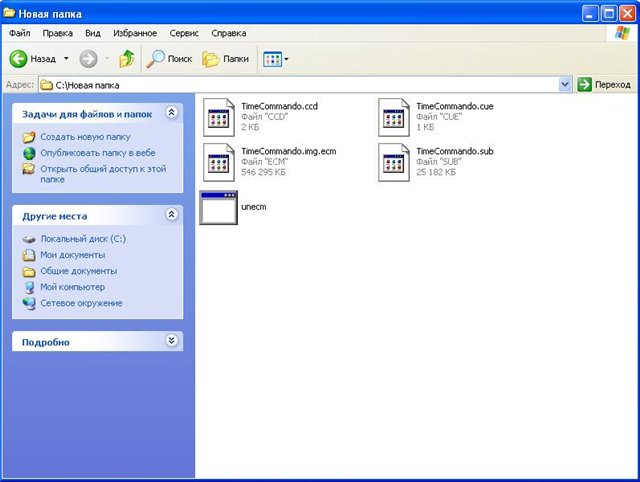This screenshot has height=482, width=640.
Task: Click the shared documents folder icon
Action: [29, 271]
